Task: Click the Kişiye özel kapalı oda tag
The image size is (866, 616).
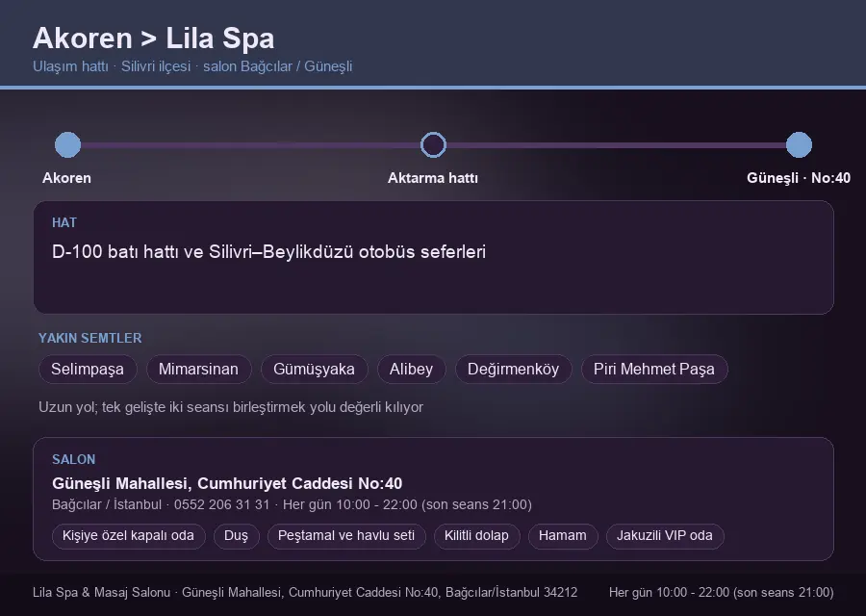Action: pyautogui.click(x=128, y=536)
